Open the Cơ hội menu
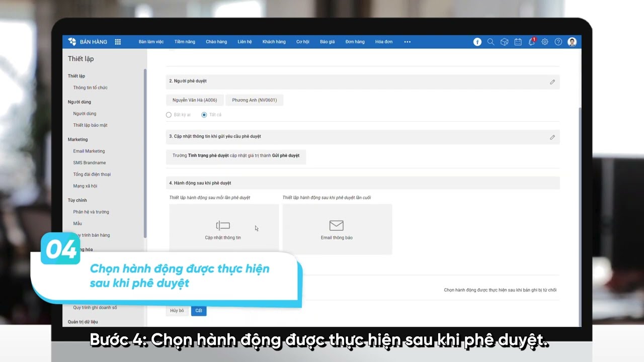The image size is (644, 362). pos(302,42)
